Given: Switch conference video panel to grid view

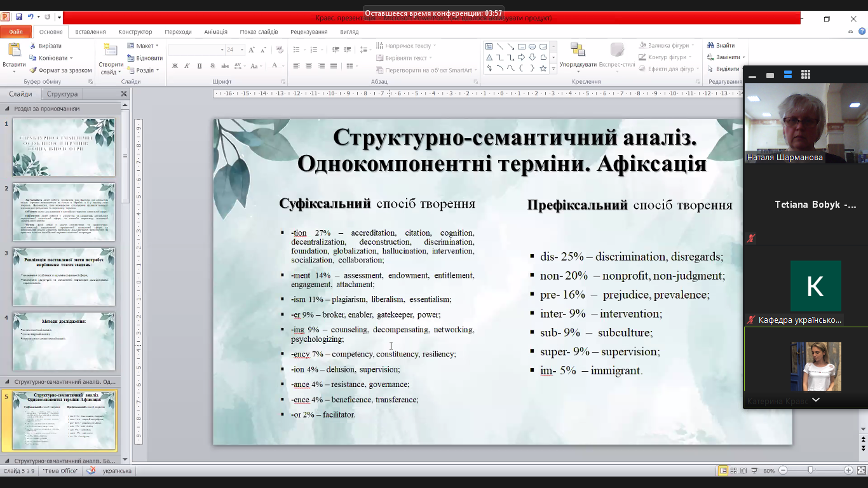Looking at the screenshot, I should point(806,75).
